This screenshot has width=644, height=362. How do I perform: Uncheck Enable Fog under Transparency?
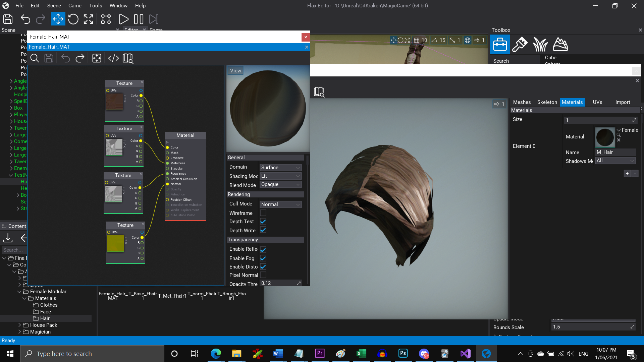pyautogui.click(x=263, y=258)
